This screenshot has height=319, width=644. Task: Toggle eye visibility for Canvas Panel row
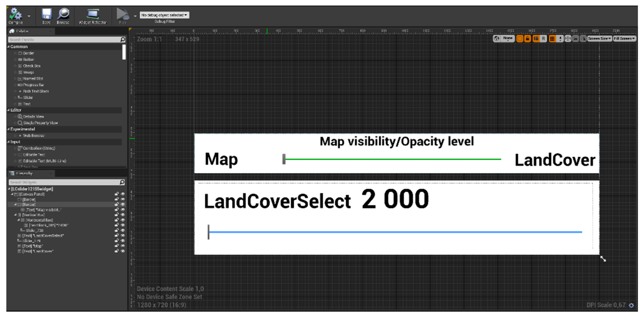(123, 194)
